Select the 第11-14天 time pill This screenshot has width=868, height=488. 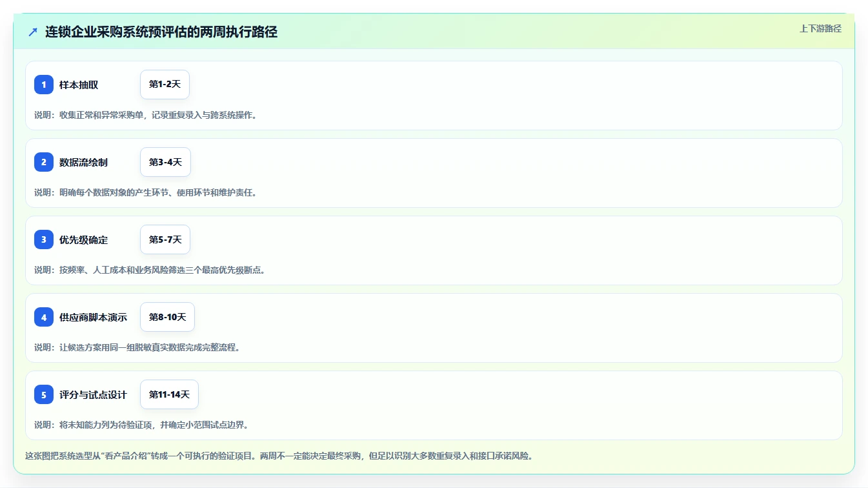tap(169, 394)
